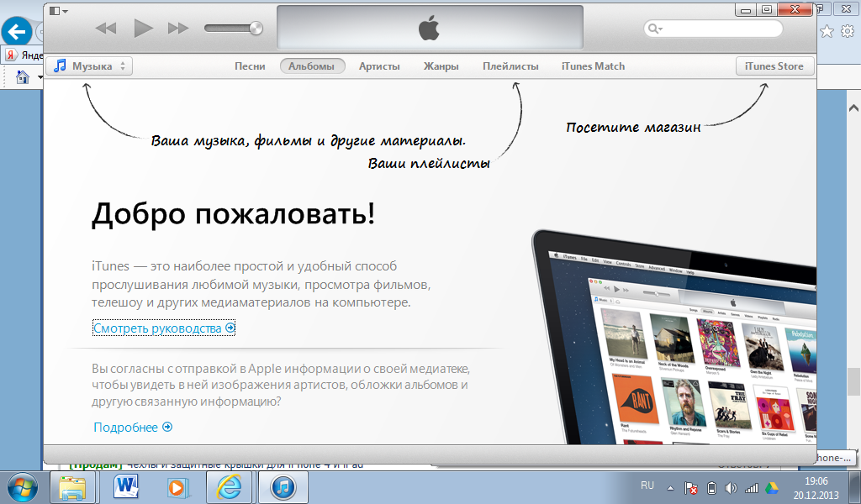861x504 pixels.
Task: Open Windows Explorer from the taskbar
Action: (x=72, y=487)
